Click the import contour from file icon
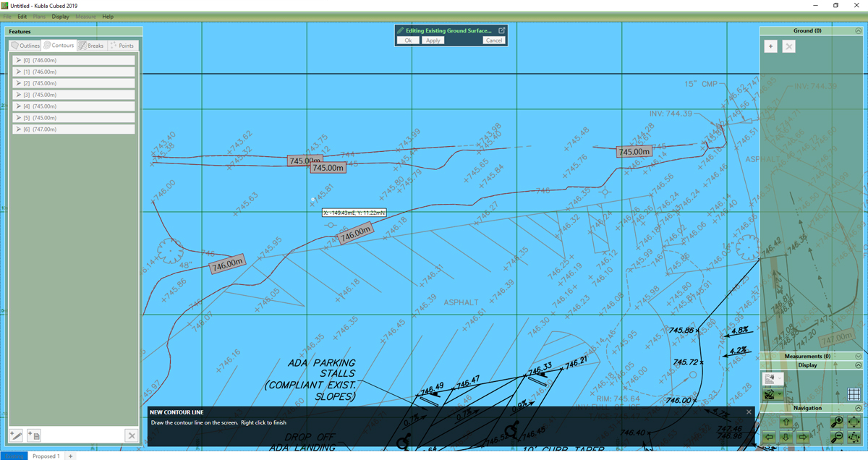The width and height of the screenshot is (868, 460). tap(34, 435)
